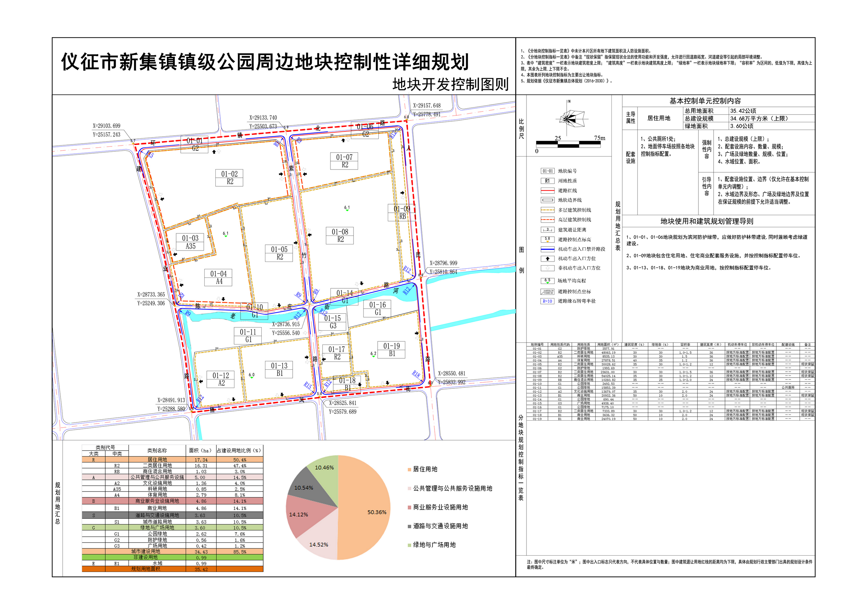Click the '6.5' legend symbol for 场地平均高程

point(547,281)
